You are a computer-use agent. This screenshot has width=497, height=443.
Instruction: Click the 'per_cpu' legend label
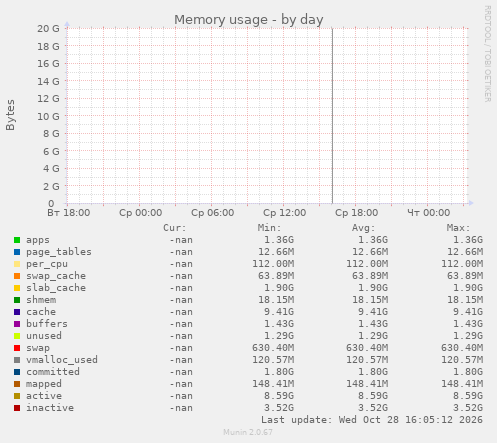coord(47,264)
